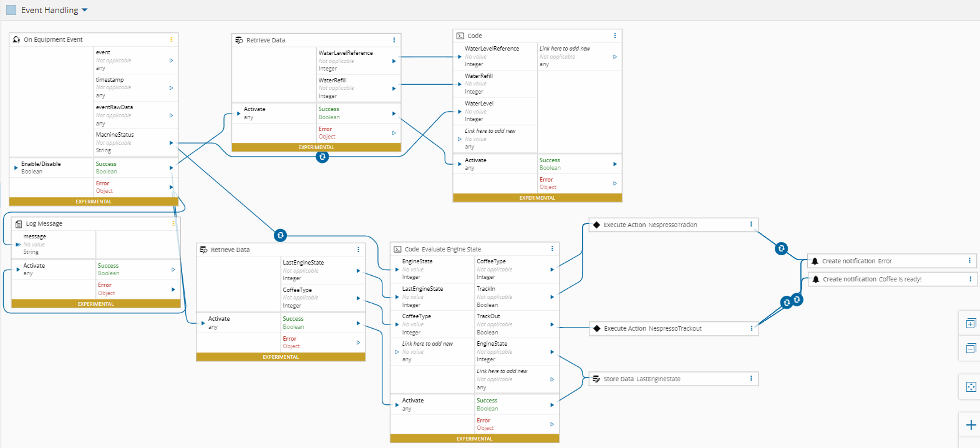Click the bell icon on Error notification
This screenshot has height=448, width=980.
click(x=815, y=261)
